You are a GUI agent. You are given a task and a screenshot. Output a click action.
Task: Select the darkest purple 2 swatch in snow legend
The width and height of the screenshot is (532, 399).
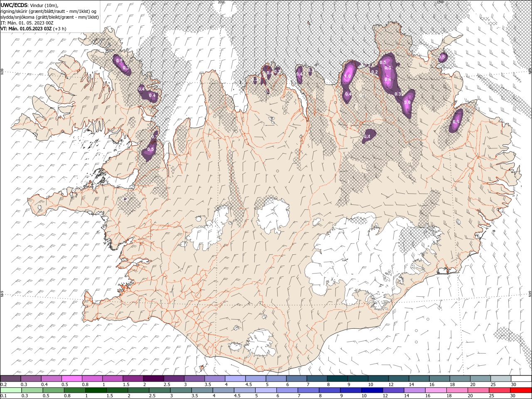click(153, 379)
